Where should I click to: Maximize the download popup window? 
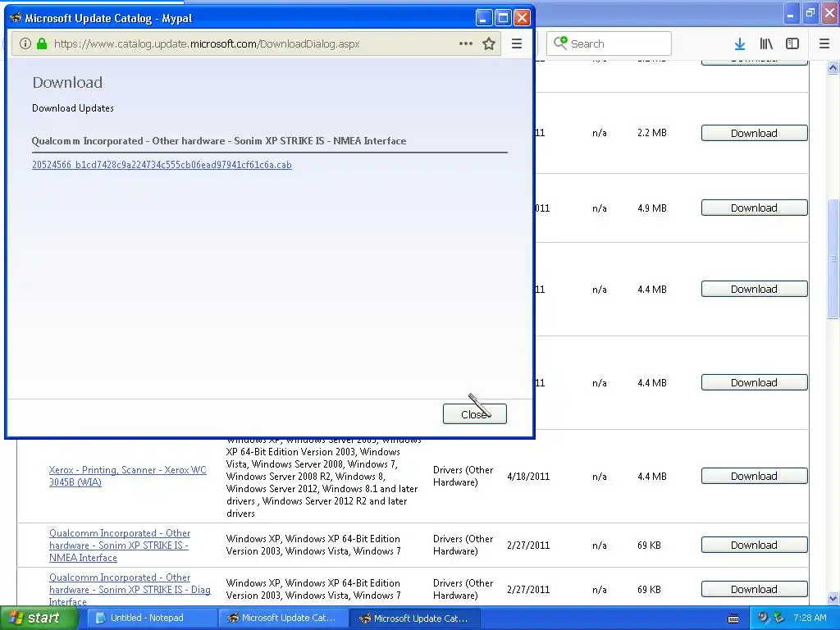(503, 18)
